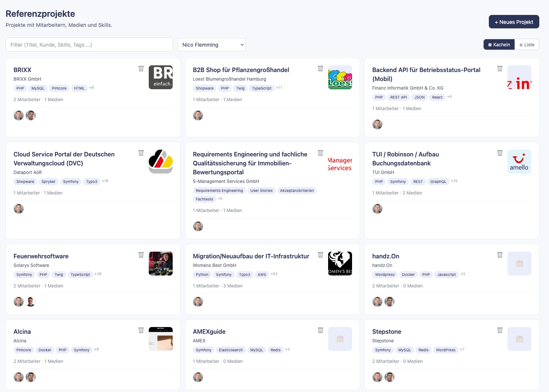Click placeholder image on handz.On card
This screenshot has height=392, width=549.
pos(519,264)
